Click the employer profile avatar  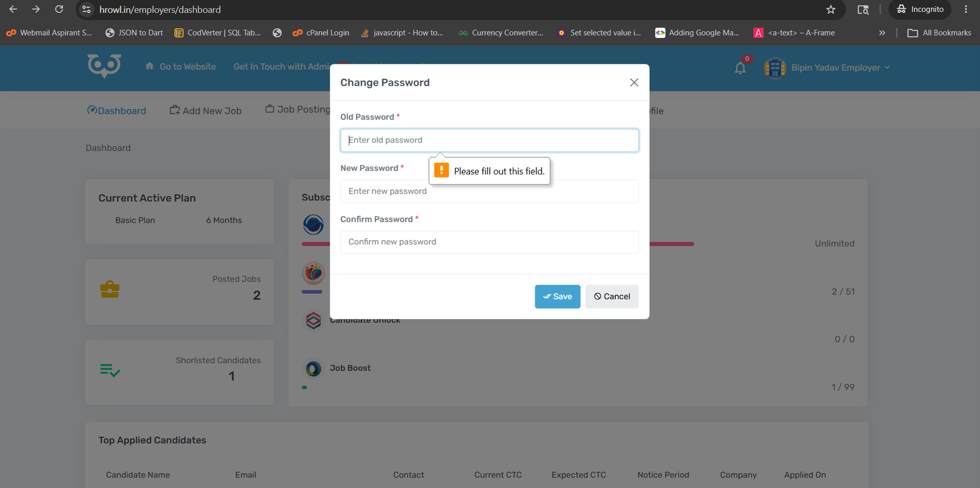pos(775,67)
